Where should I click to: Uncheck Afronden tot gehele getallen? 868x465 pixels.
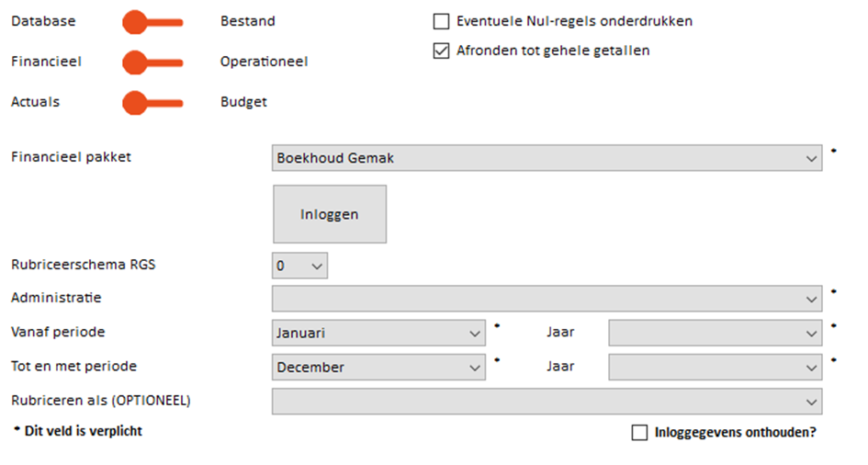tap(441, 51)
